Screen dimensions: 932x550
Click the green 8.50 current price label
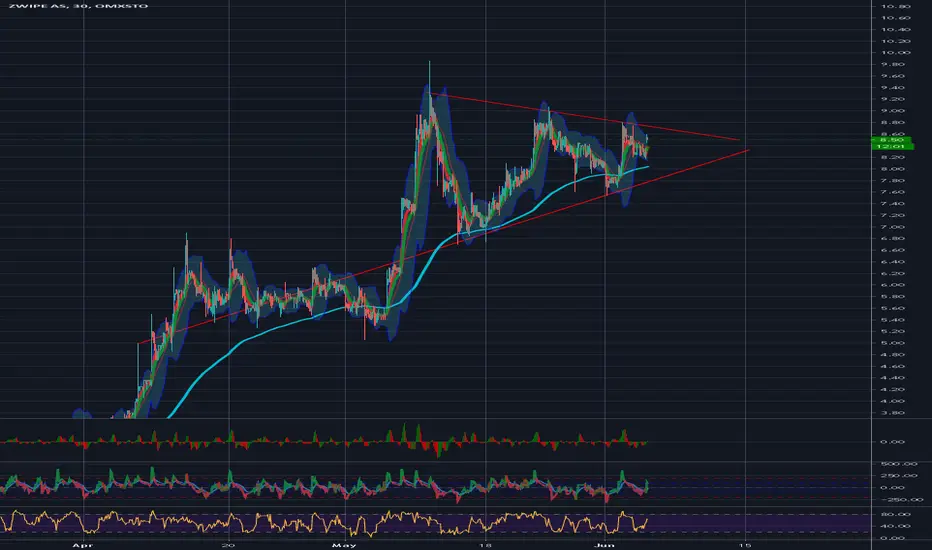click(x=892, y=140)
